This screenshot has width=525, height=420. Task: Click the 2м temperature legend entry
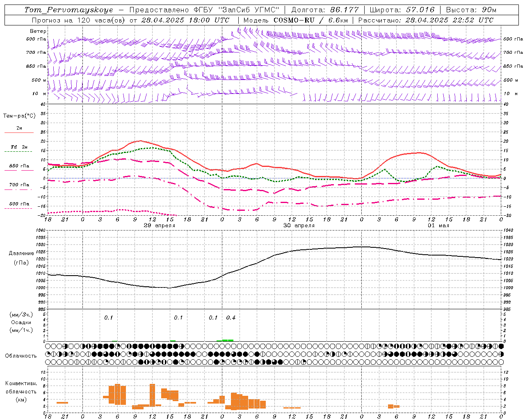coord(19,128)
